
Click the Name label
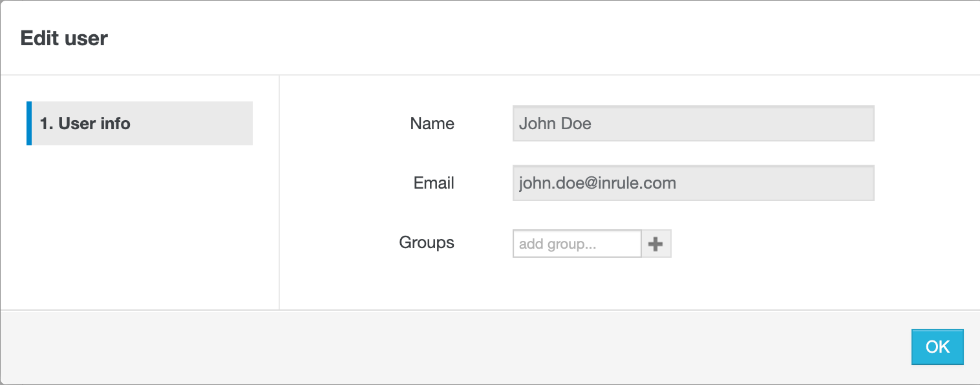pyautogui.click(x=432, y=123)
